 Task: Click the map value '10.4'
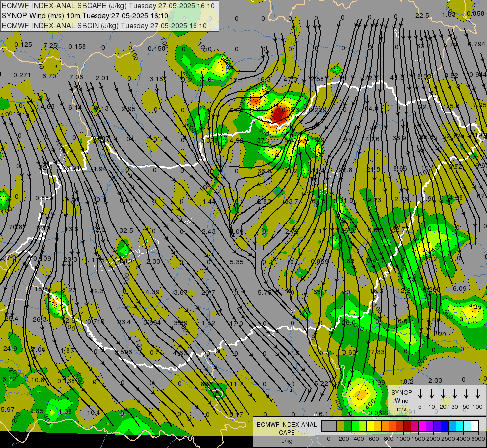click(93, 413)
